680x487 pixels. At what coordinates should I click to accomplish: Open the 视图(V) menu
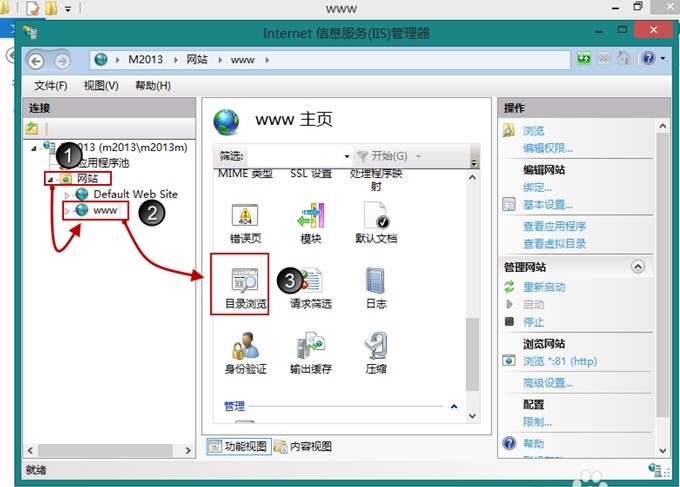pyautogui.click(x=101, y=86)
